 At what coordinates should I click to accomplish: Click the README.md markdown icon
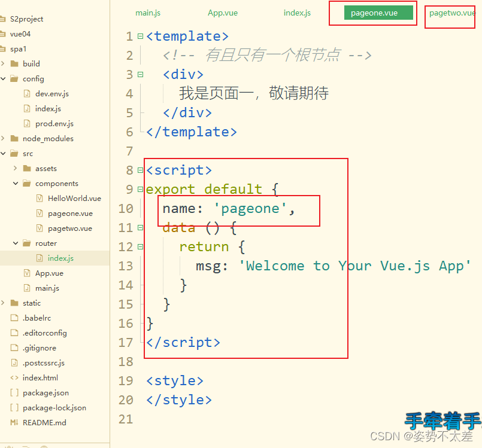(14, 423)
